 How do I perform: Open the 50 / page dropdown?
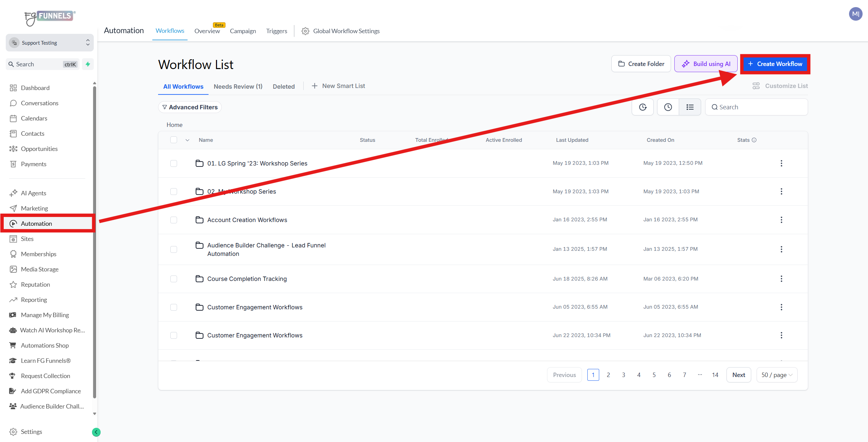777,375
